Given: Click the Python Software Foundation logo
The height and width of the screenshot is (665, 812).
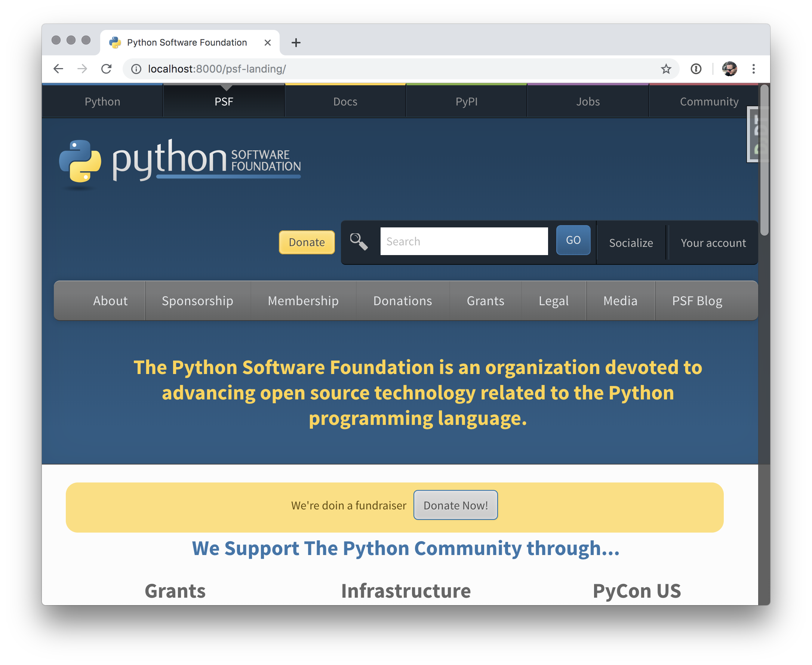Looking at the screenshot, I should point(180,161).
